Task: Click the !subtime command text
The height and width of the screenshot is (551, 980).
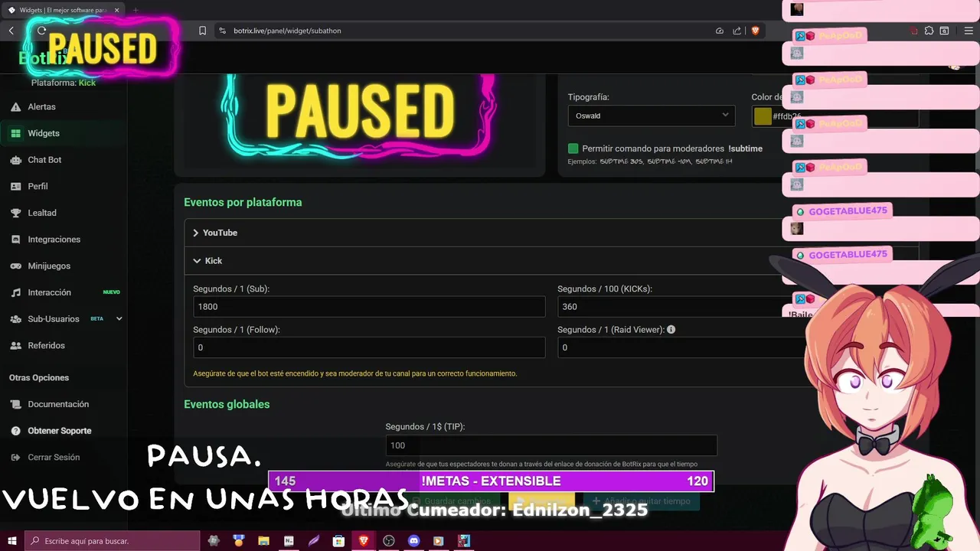Action: coord(745,148)
